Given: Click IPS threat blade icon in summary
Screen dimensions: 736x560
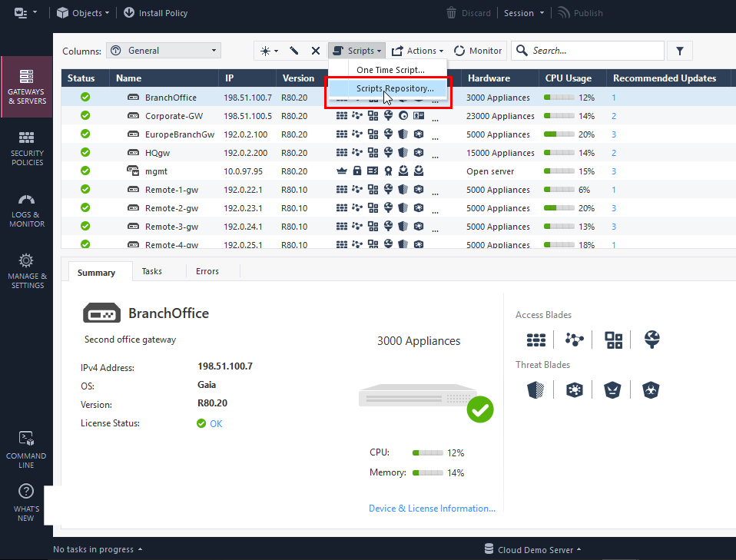Looking at the screenshot, I should [x=535, y=389].
